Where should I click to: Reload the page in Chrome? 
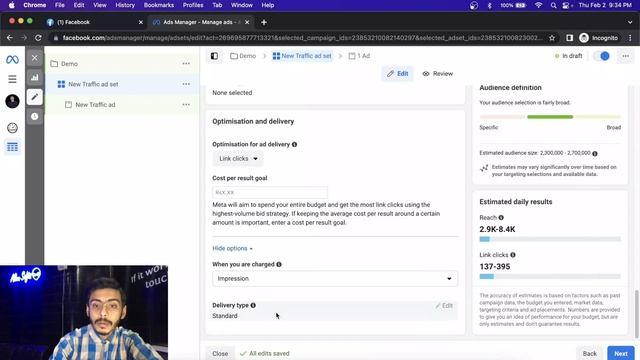[38, 38]
